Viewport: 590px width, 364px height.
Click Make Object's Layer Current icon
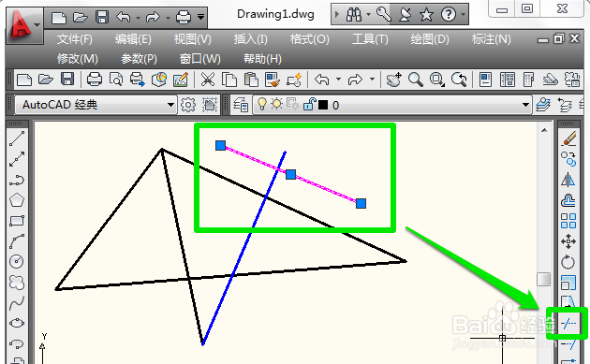pyautogui.click(x=542, y=105)
